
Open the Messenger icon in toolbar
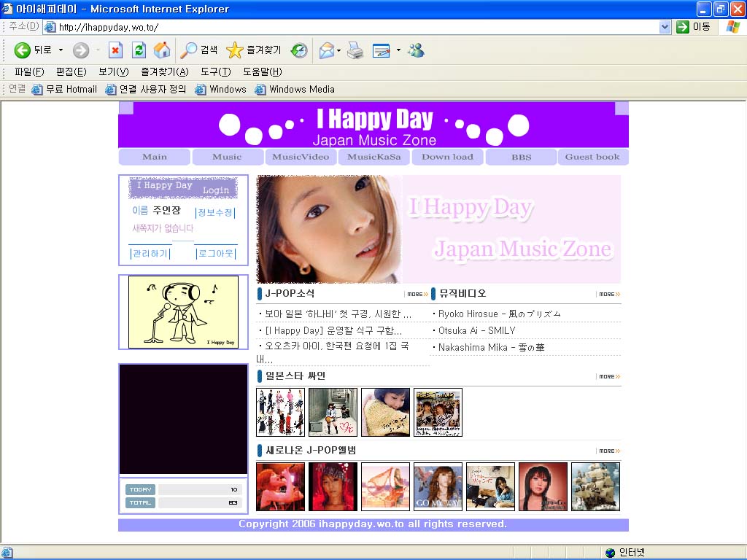[x=416, y=50]
